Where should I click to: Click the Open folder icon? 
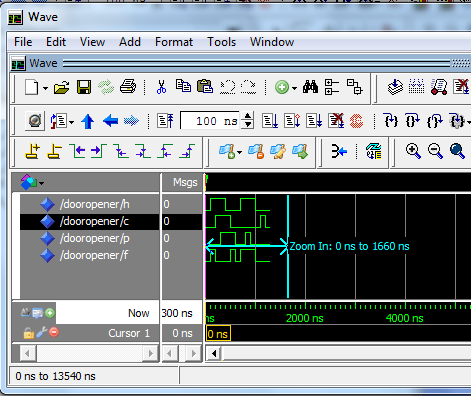62,88
